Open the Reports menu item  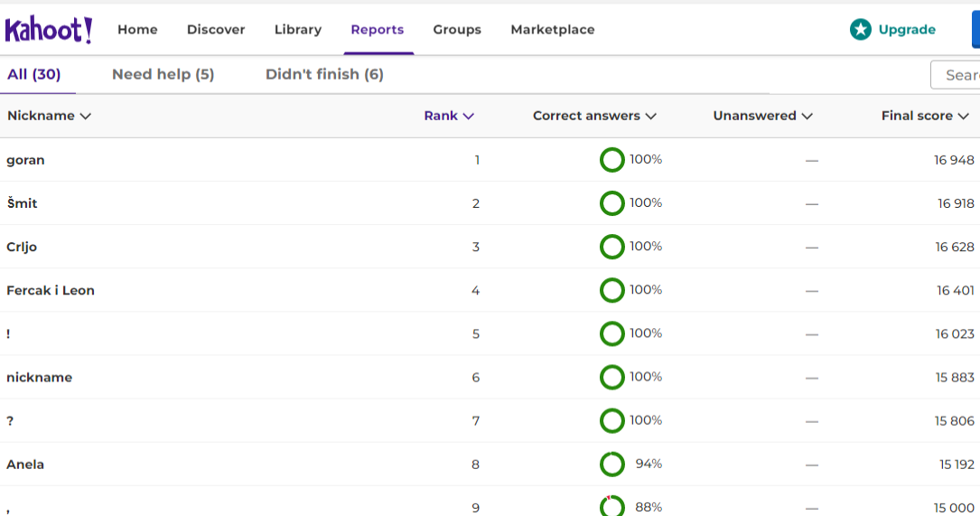pyautogui.click(x=378, y=30)
